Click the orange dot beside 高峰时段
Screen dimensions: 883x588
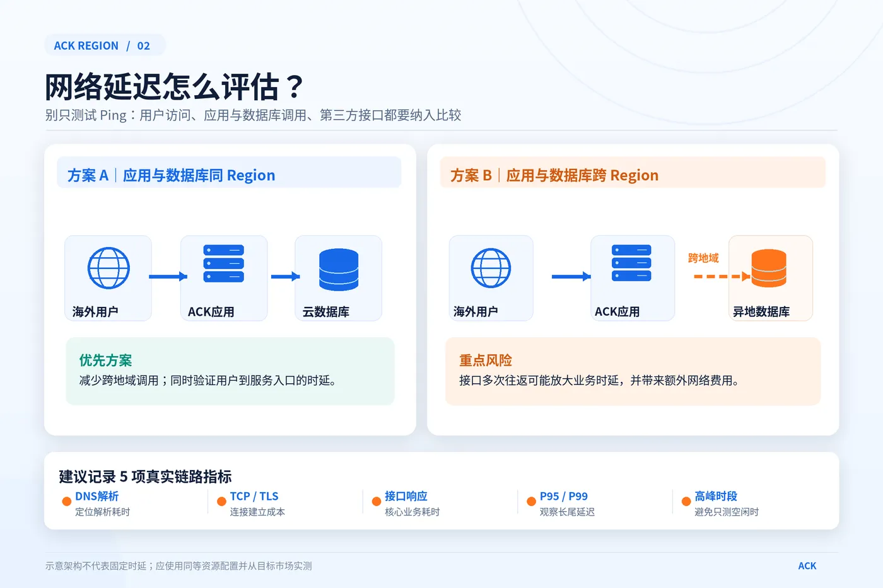click(x=686, y=502)
